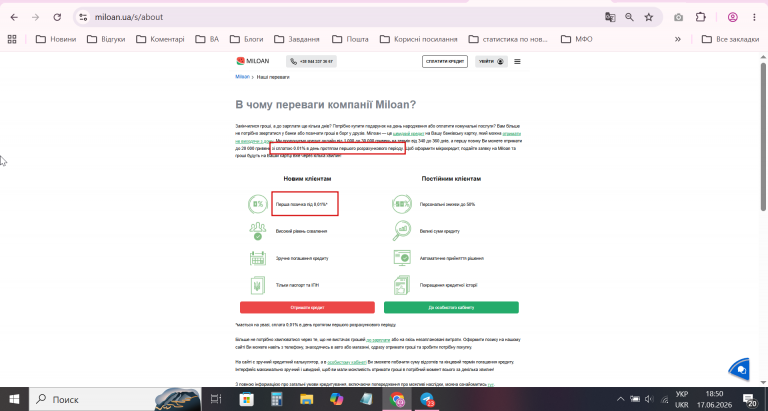Bookmark this page with the star
Image resolution: width=768 pixels, height=411 pixels.
pos(649,17)
